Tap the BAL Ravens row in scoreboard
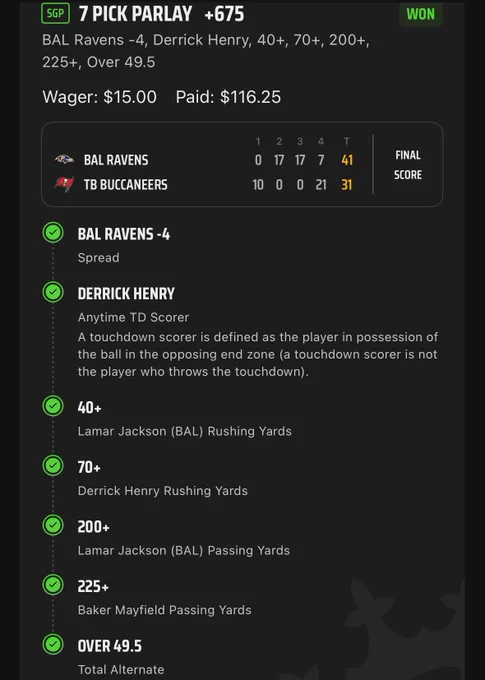The image size is (485, 680). click(204, 160)
